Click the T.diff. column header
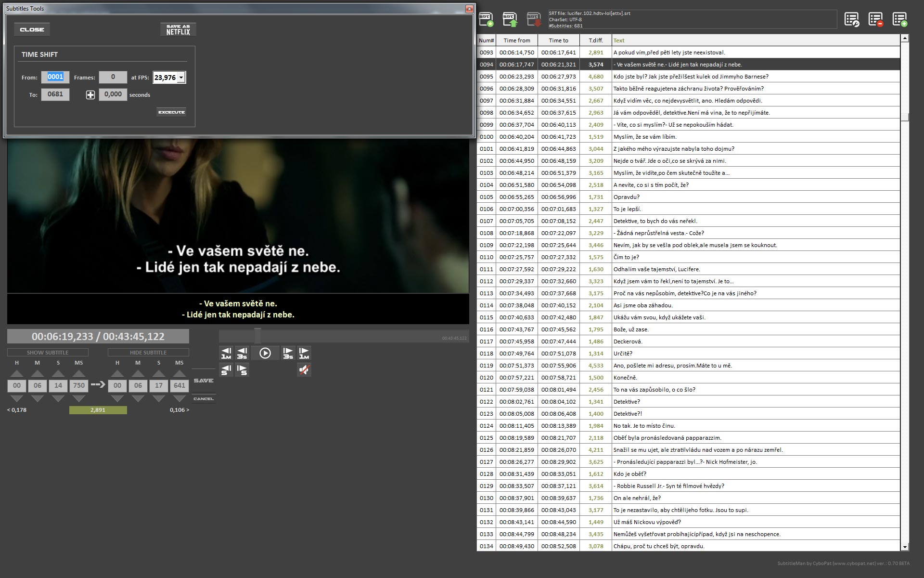This screenshot has height=578, width=924. pyautogui.click(x=596, y=40)
